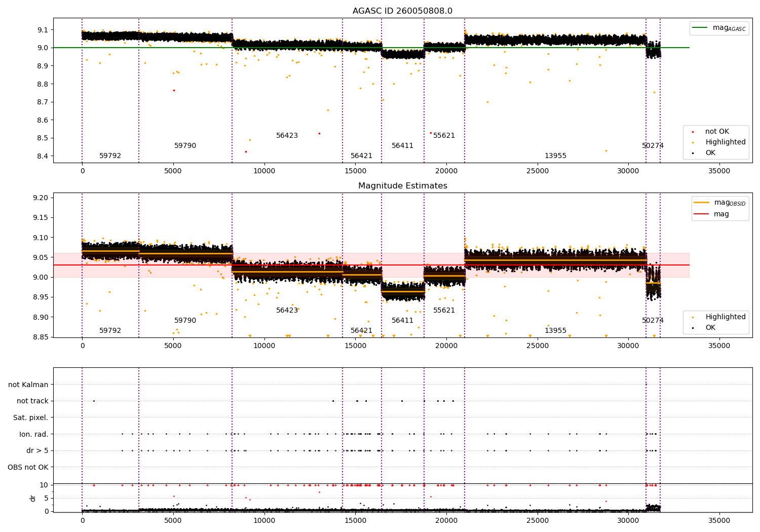
Task: Click obsid label 13955 in top plot
Action: coord(555,156)
